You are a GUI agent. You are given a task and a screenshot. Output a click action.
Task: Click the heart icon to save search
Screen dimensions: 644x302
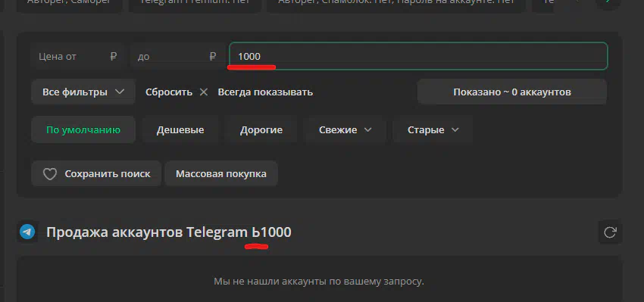[x=50, y=174]
